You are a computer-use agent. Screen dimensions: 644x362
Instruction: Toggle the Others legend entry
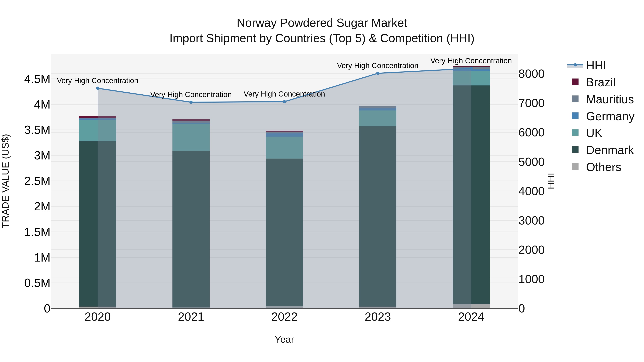pos(596,167)
